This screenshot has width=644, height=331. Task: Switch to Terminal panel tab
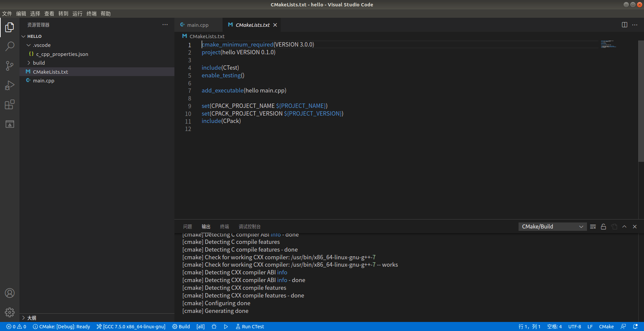point(224,227)
